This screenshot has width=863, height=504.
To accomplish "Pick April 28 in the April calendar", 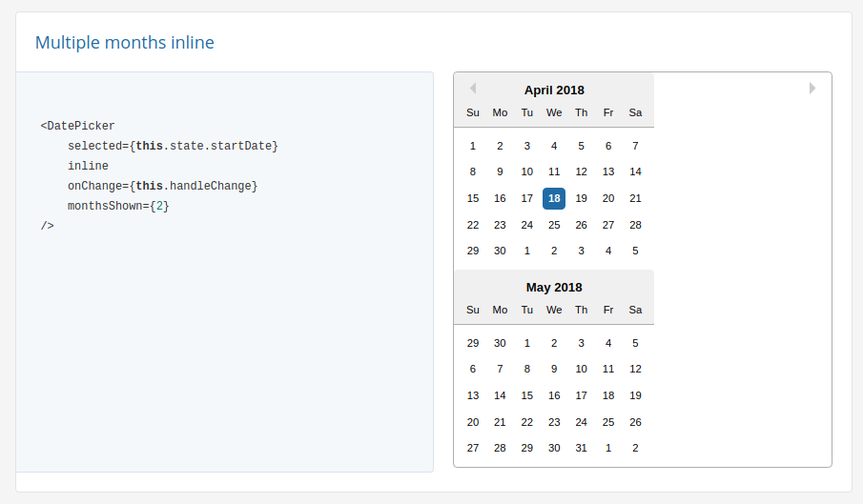I will tap(635, 225).
